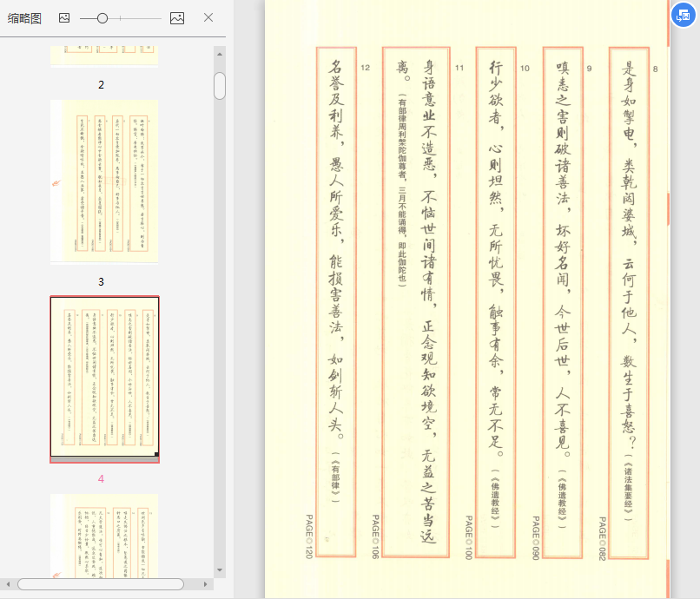Select the partially visible page 2 thumbnail
The height and width of the screenshot is (599, 700).
(104, 56)
